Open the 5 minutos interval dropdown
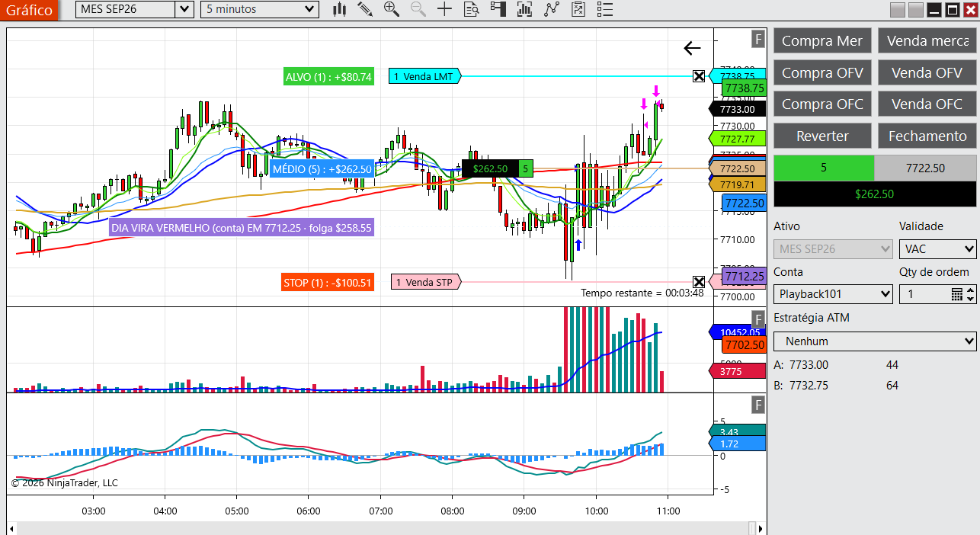Image resolution: width=980 pixels, height=535 pixels. [259, 9]
